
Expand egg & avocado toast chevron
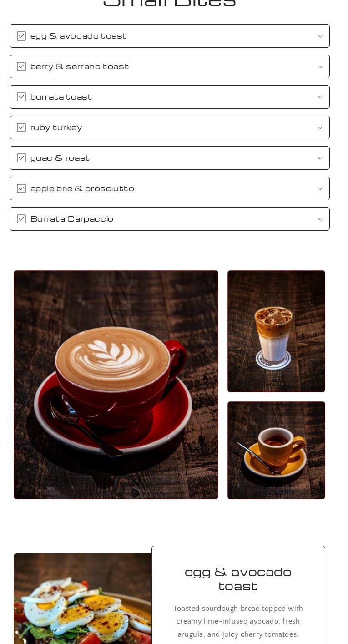point(320,36)
